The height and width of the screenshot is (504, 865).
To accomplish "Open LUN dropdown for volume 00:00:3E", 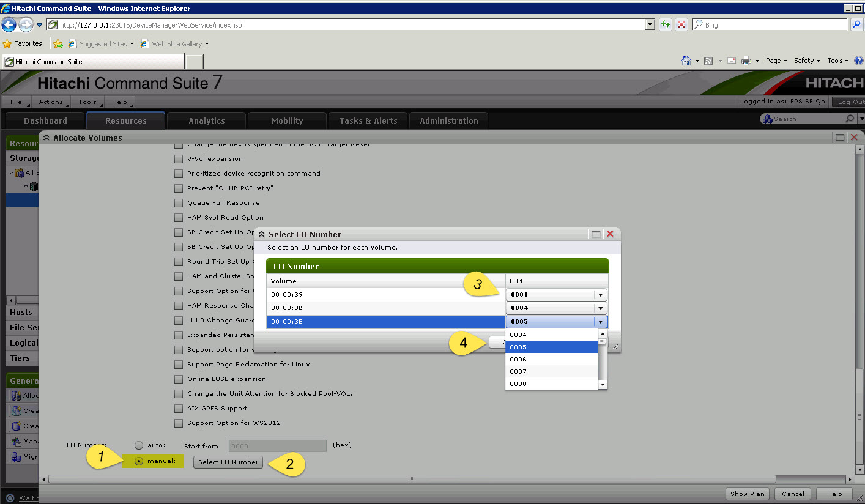I will tap(601, 322).
